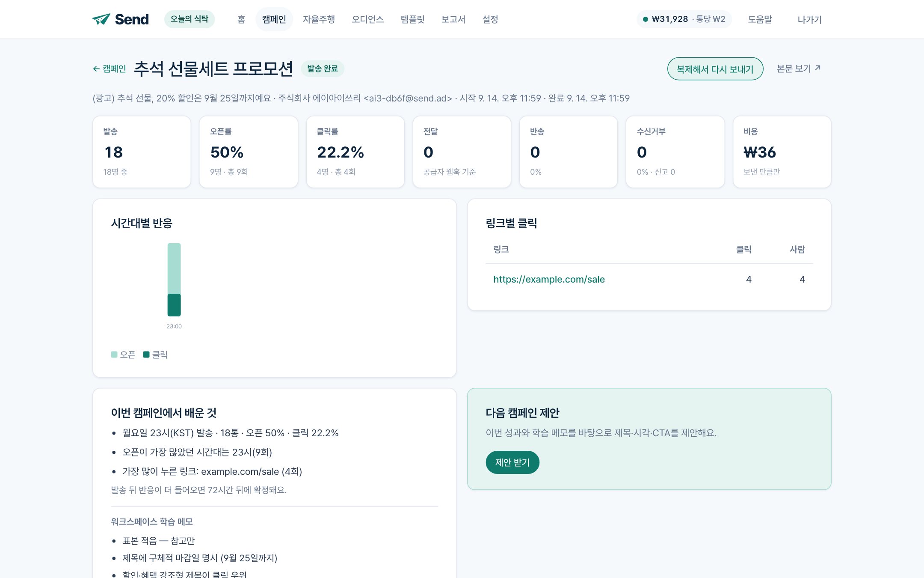
Task: Go to the 홈 menu
Action: coord(241,19)
